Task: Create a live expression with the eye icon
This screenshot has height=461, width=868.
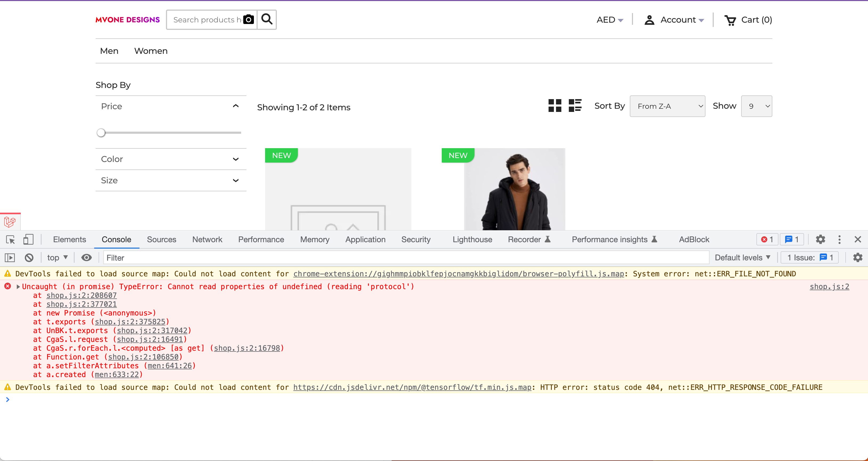Action: pyautogui.click(x=87, y=257)
